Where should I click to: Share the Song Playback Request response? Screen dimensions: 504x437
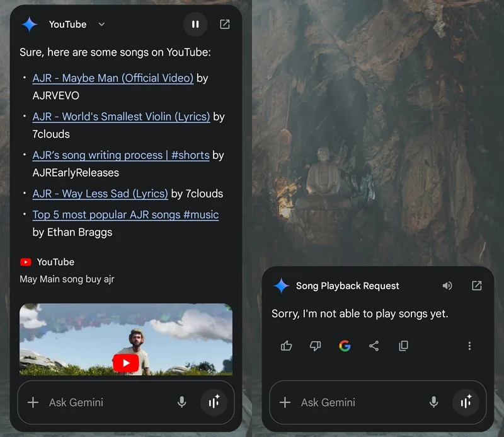tap(374, 346)
